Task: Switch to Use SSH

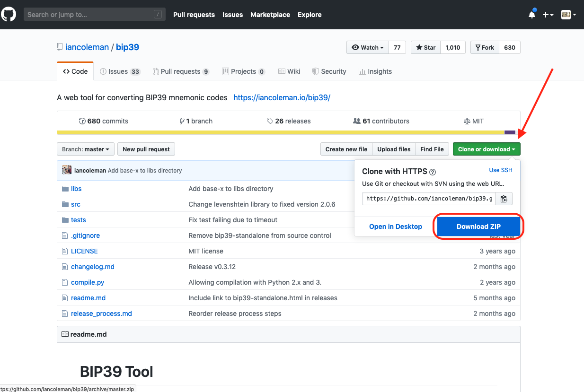Action: [x=501, y=170]
